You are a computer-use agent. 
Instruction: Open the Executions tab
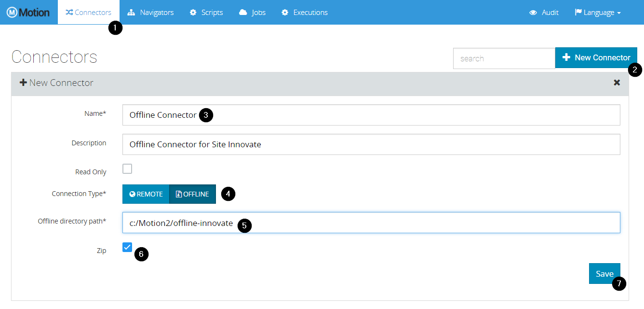tap(305, 12)
